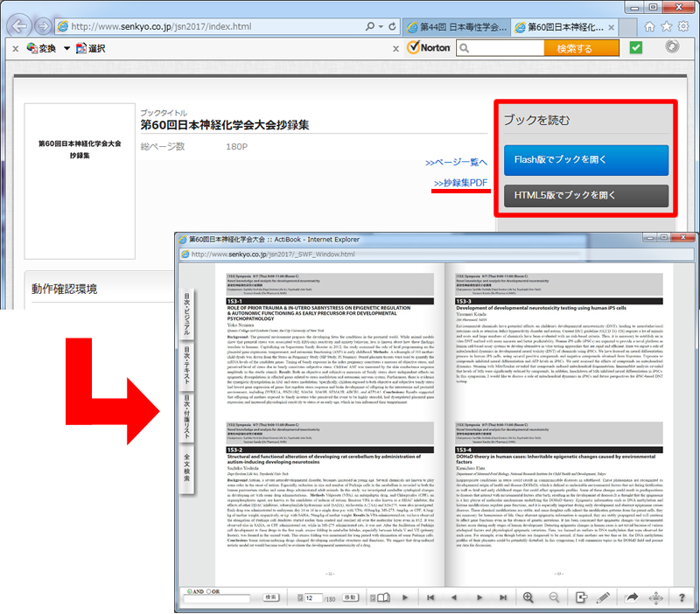
Task: Close the 変換 toolbar with the left X
Action: pyautogui.click(x=15, y=49)
